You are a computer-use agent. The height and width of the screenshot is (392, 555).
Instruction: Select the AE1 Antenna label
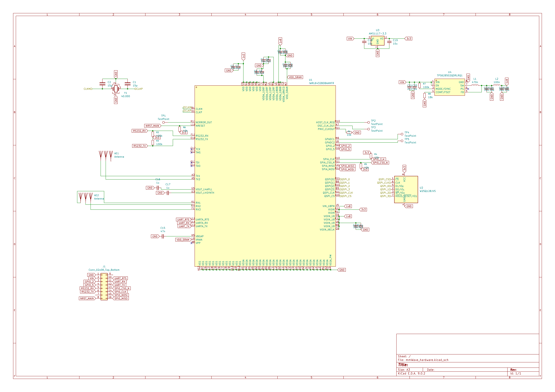pyautogui.click(x=119, y=155)
